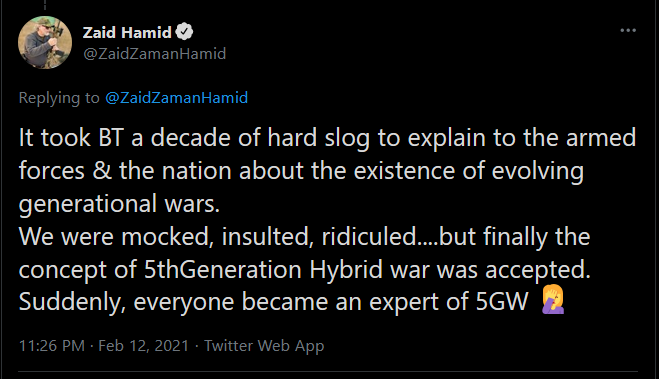The image size is (659, 379).
Task: Click the facepalm emoji in tweet
Action: 553,299
